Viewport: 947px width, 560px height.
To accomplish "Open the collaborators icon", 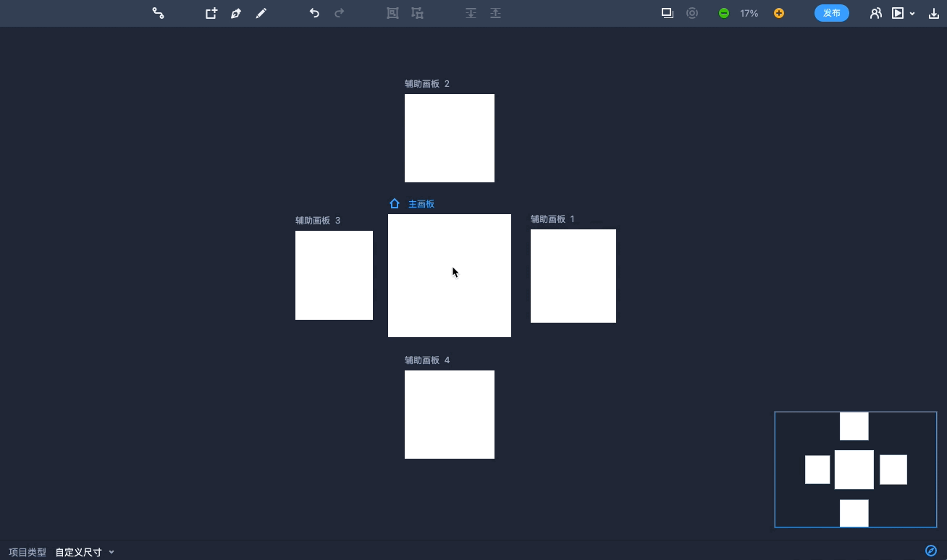I will coord(875,13).
